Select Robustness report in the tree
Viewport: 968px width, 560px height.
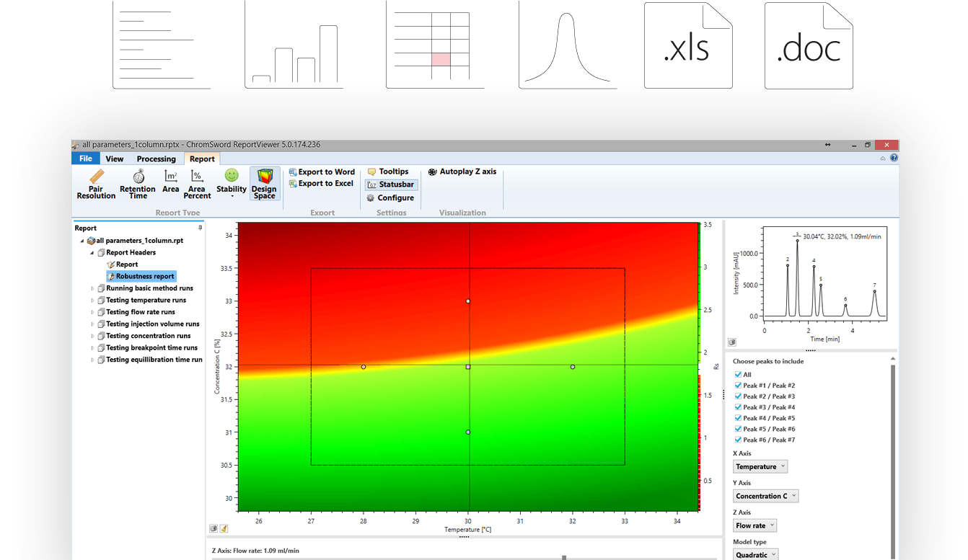(x=144, y=276)
